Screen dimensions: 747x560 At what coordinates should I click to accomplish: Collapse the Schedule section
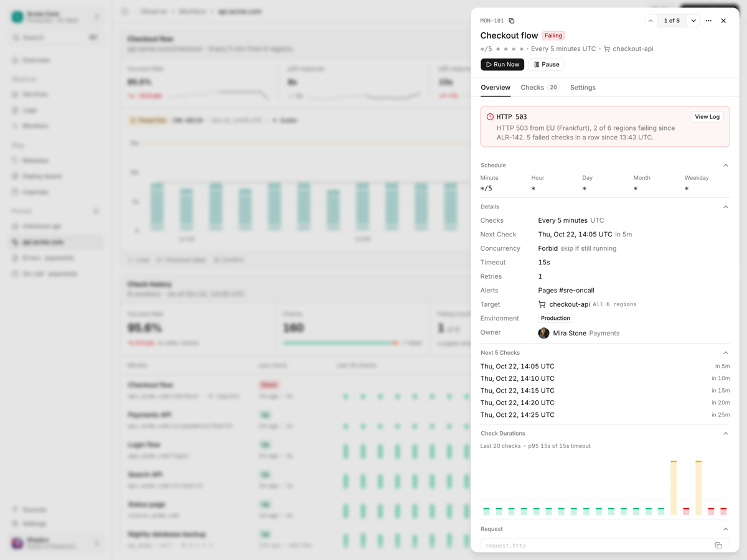coord(726,166)
